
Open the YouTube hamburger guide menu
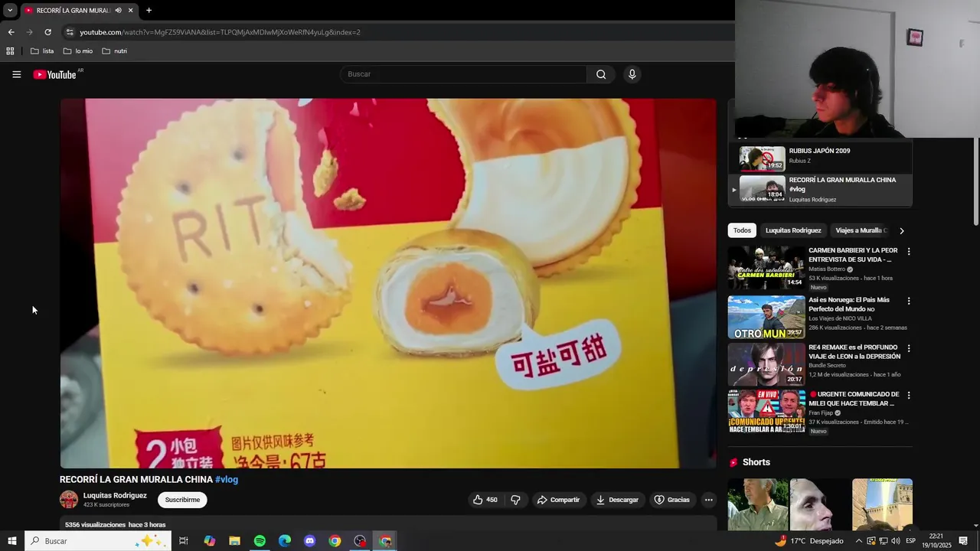pyautogui.click(x=16, y=74)
